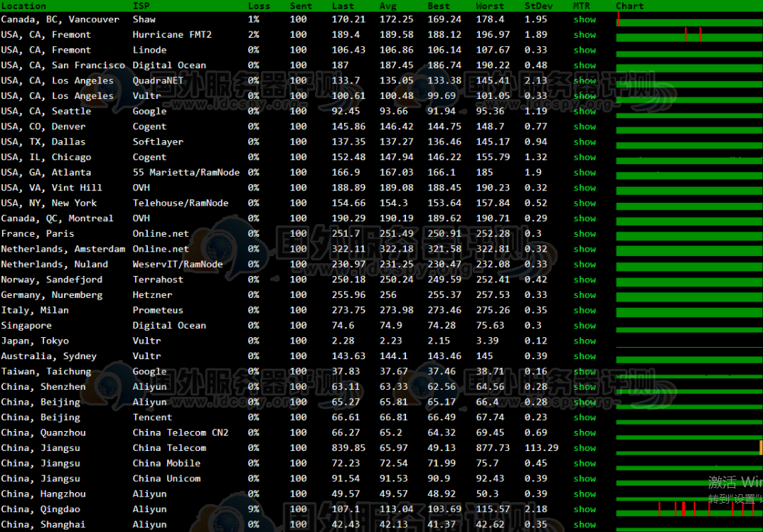Image resolution: width=763 pixels, height=532 pixels.
Task: Open show link for the Hangzhou row
Action: (x=585, y=494)
